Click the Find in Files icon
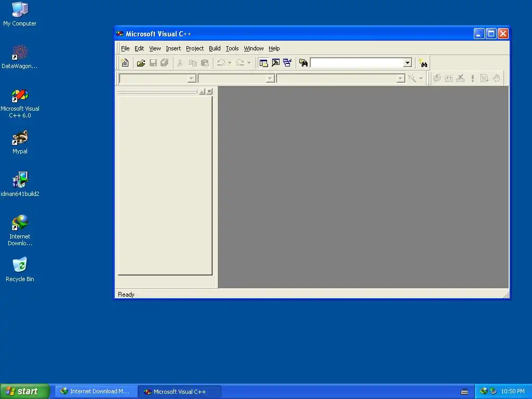The width and height of the screenshot is (532, 399). 303,63
